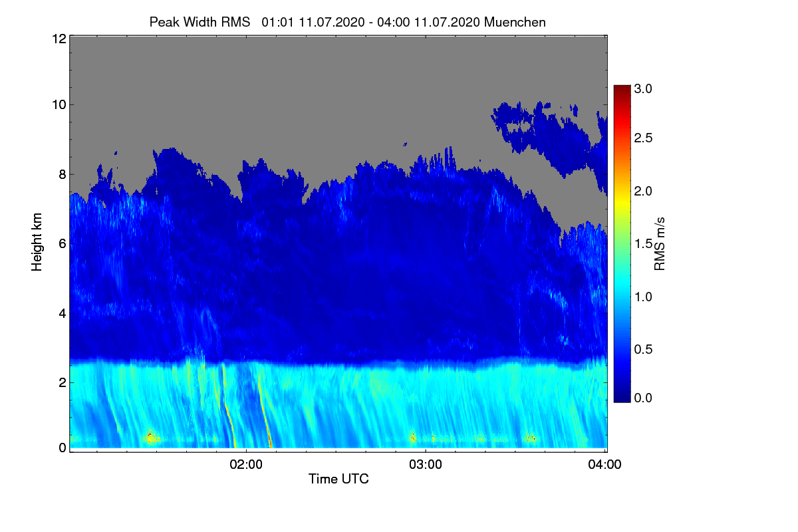Click the height axis label 12

pyautogui.click(x=58, y=39)
